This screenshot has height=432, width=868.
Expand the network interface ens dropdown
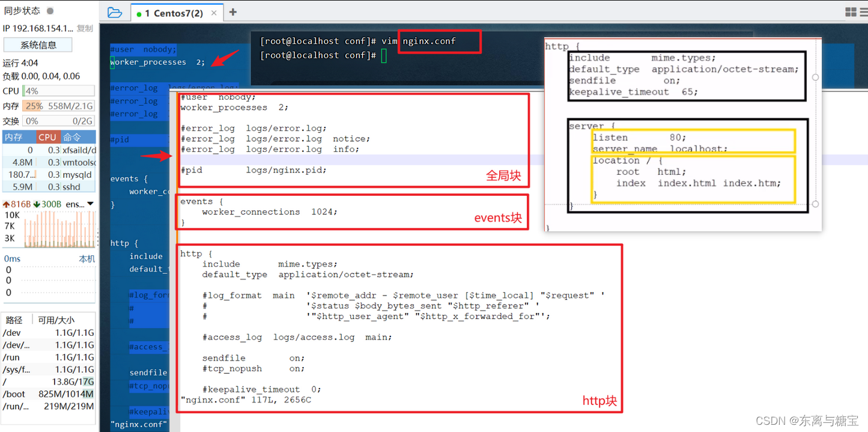click(x=90, y=204)
